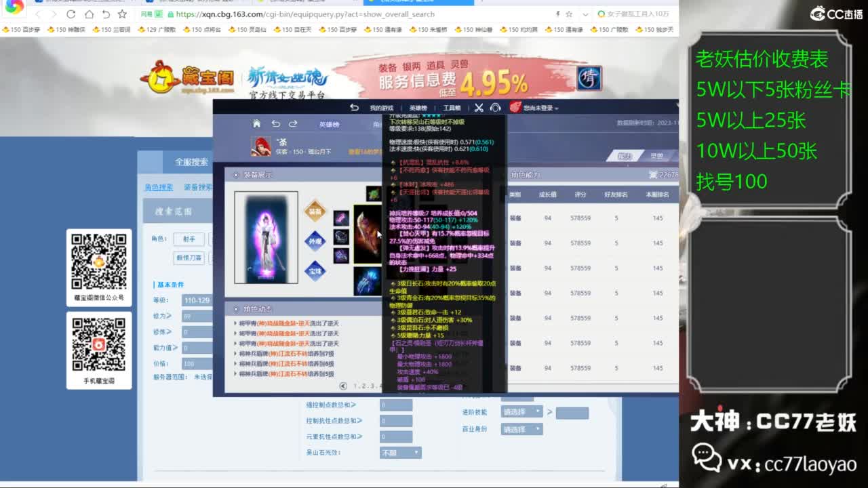The image size is (868, 488).
Task: Click the browser undo-close tab icon
Action: coord(106,14)
